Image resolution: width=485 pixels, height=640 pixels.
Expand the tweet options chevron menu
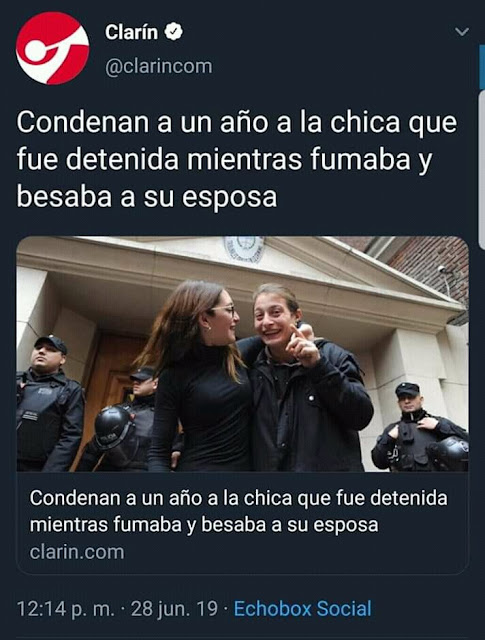click(462, 31)
